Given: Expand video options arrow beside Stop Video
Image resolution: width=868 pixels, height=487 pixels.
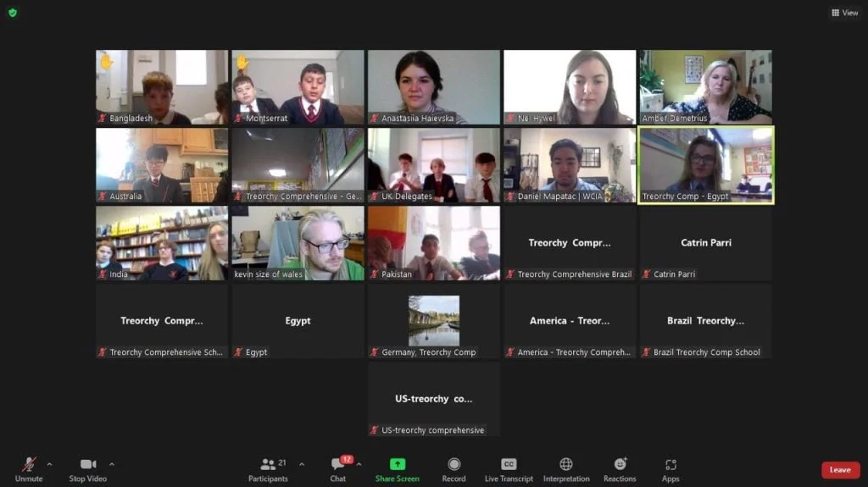Looking at the screenshot, I should [112, 464].
